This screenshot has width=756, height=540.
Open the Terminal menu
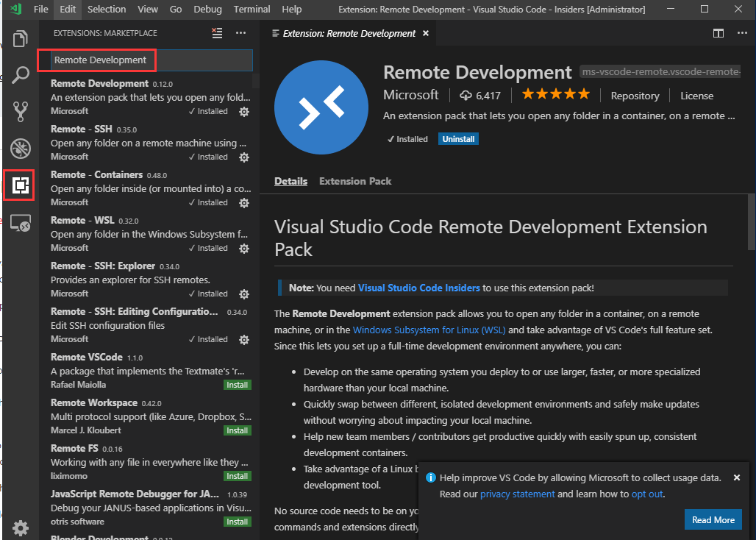252,10
